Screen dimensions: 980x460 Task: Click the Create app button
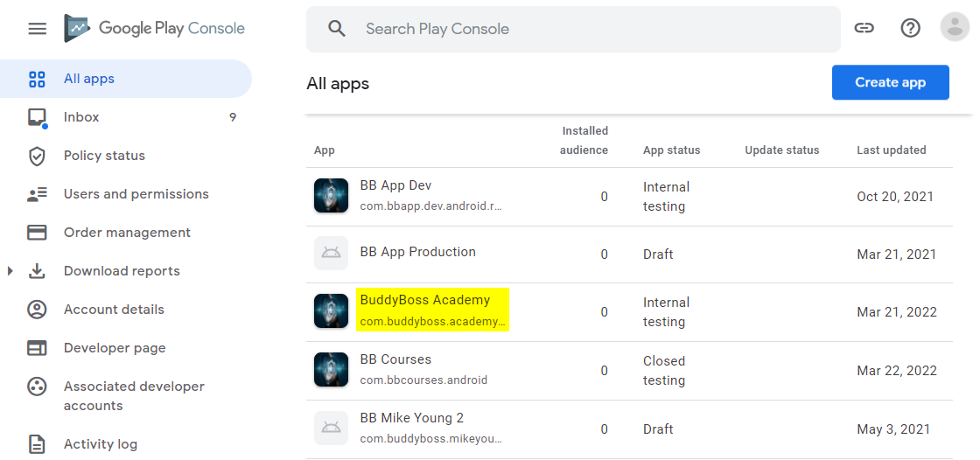[890, 82]
